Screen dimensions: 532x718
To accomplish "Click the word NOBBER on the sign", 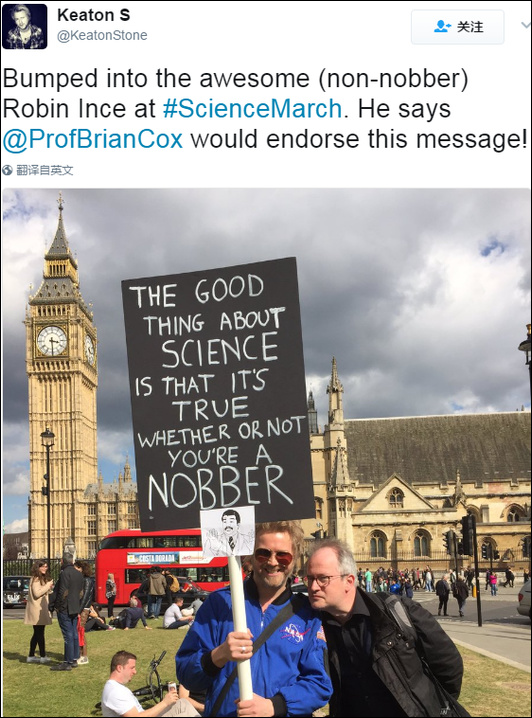I will point(221,489).
